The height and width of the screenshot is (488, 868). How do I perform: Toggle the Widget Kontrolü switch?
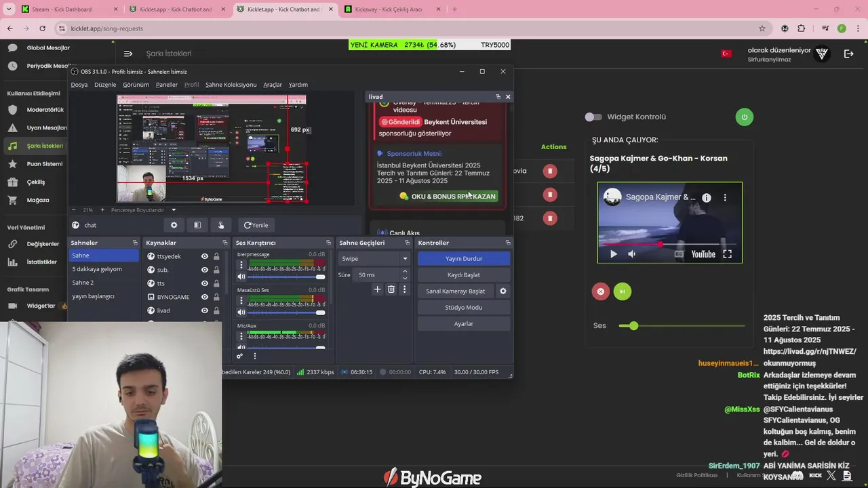point(593,117)
